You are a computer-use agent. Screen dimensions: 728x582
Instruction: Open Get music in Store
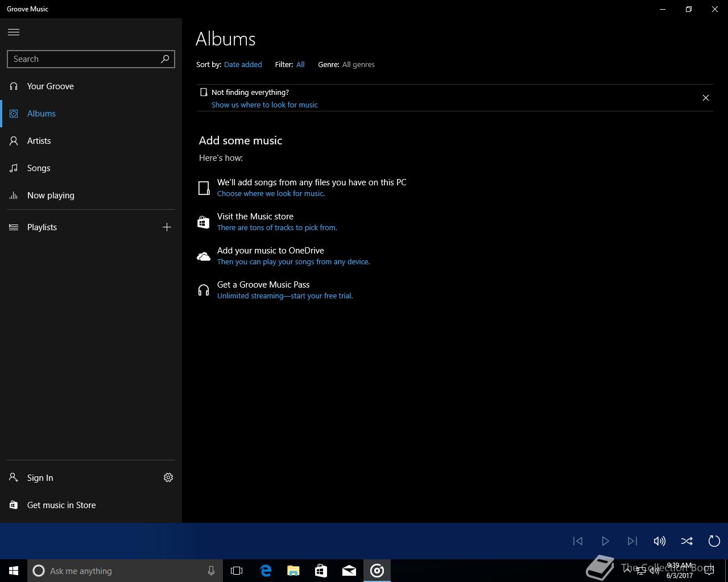(91, 505)
